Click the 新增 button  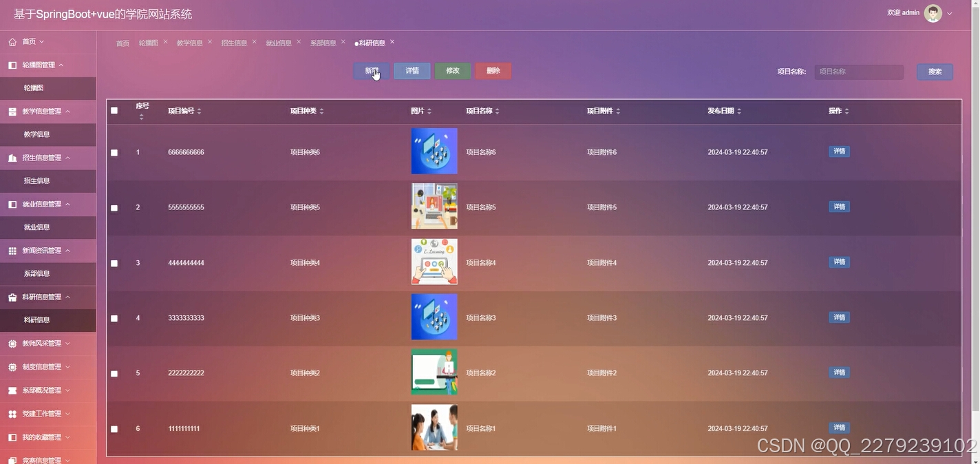[370, 71]
